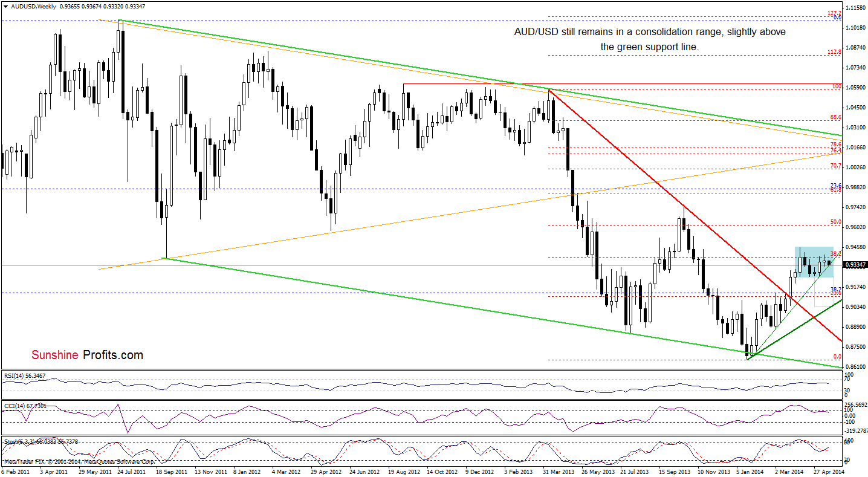Click the Fibonacci level label 112.8
Viewport: 868px width, 477px height.
point(835,52)
